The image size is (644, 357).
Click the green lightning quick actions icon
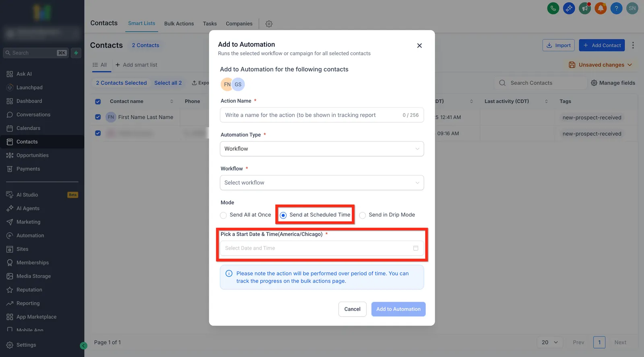pyautogui.click(x=76, y=53)
